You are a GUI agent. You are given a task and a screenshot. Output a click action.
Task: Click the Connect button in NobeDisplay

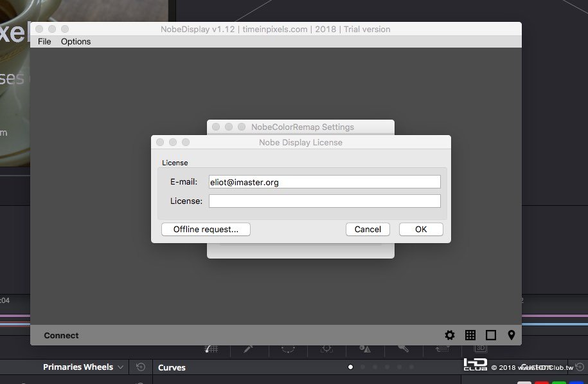[x=61, y=335]
